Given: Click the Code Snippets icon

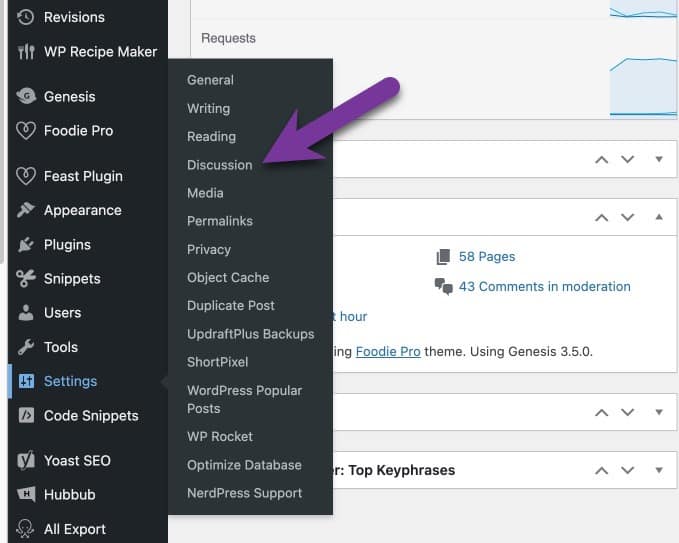Looking at the screenshot, I should click(x=26, y=415).
